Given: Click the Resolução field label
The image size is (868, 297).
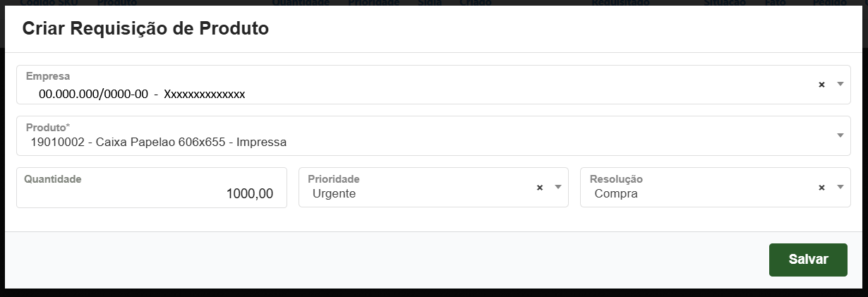Looking at the screenshot, I should [616, 179].
